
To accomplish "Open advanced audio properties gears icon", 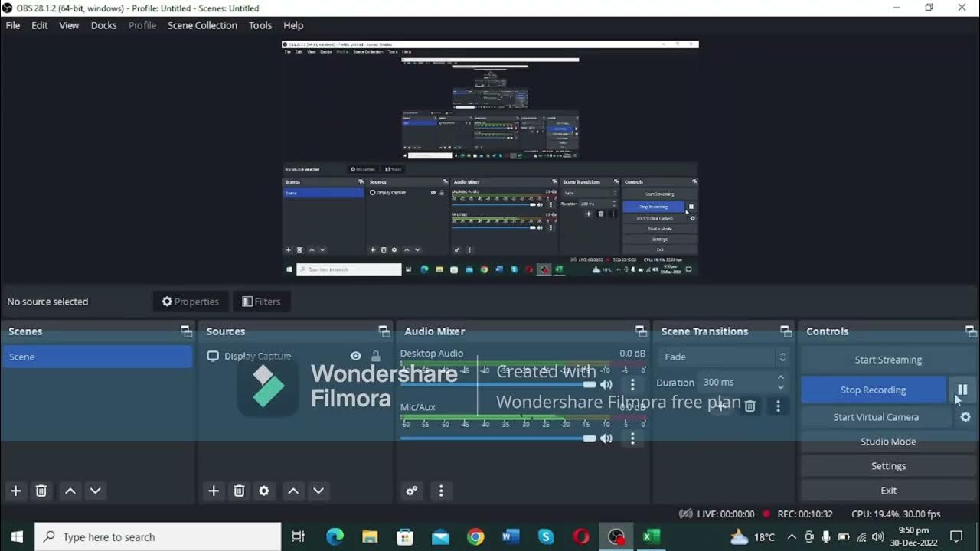I will pos(412,491).
